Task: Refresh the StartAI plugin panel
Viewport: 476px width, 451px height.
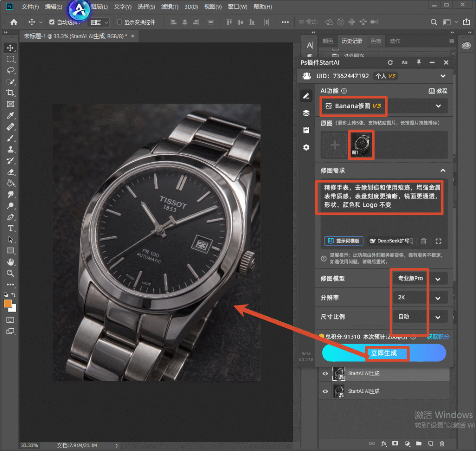Action: [x=390, y=63]
